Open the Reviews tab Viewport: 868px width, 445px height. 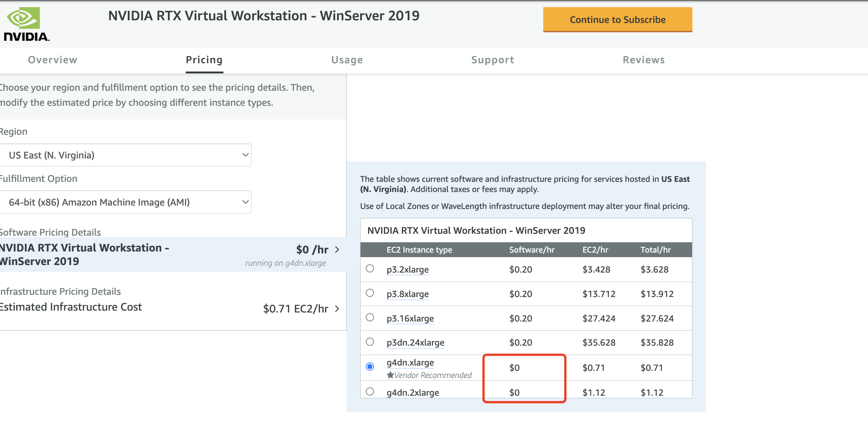(x=644, y=60)
